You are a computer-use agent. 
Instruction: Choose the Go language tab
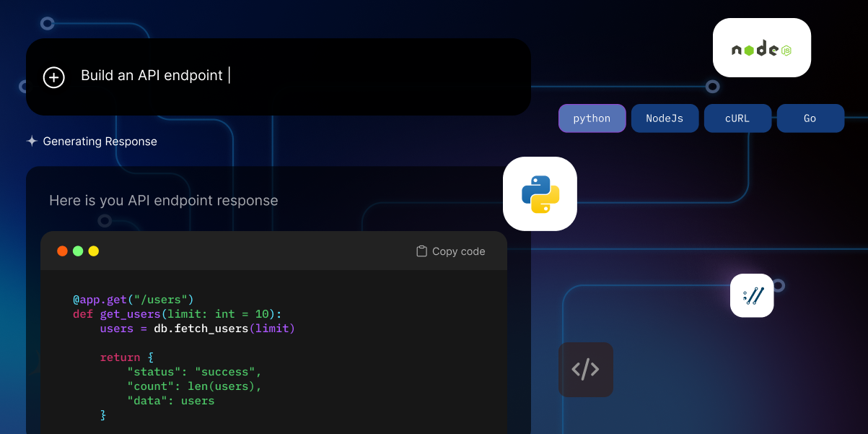tap(810, 118)
